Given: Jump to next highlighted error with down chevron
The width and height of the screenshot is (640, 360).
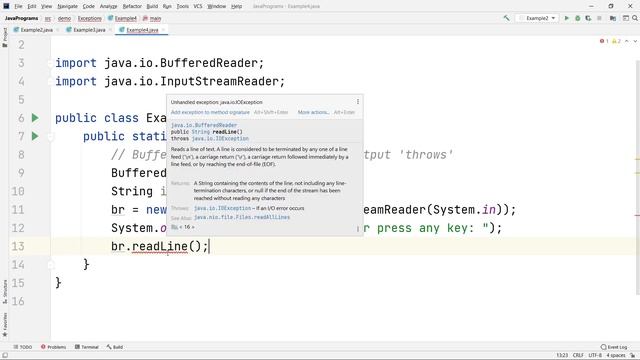Looking at the screenshot, I should [x=635, y=41].
